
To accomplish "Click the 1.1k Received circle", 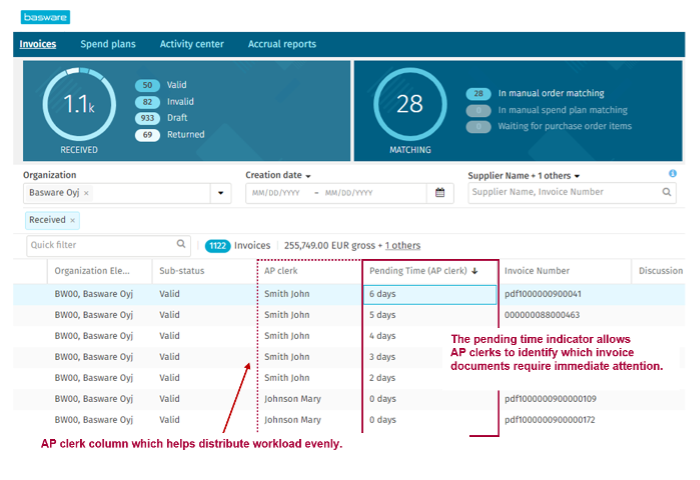I will (x=79, y=104).
